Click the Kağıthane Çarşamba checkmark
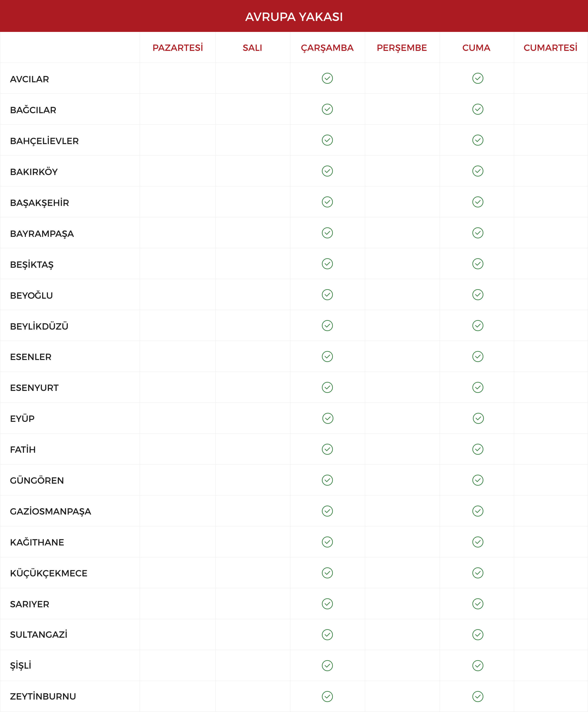 327,542
